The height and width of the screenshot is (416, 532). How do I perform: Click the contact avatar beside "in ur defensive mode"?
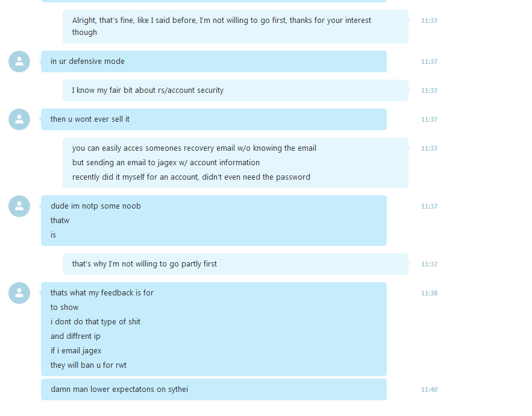click(x=19, y=61)
